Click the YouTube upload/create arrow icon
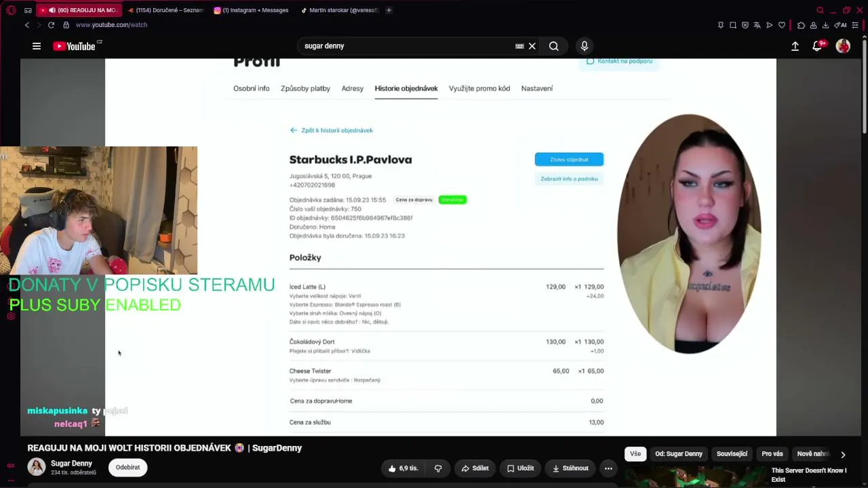868x488 pixels. 795,46
